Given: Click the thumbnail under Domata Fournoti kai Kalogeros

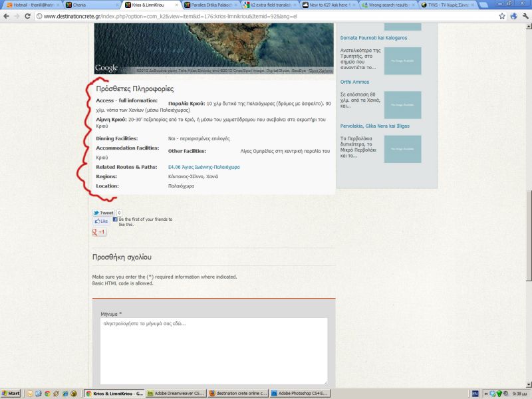Looking at the screenshot, I should point(403,61).
